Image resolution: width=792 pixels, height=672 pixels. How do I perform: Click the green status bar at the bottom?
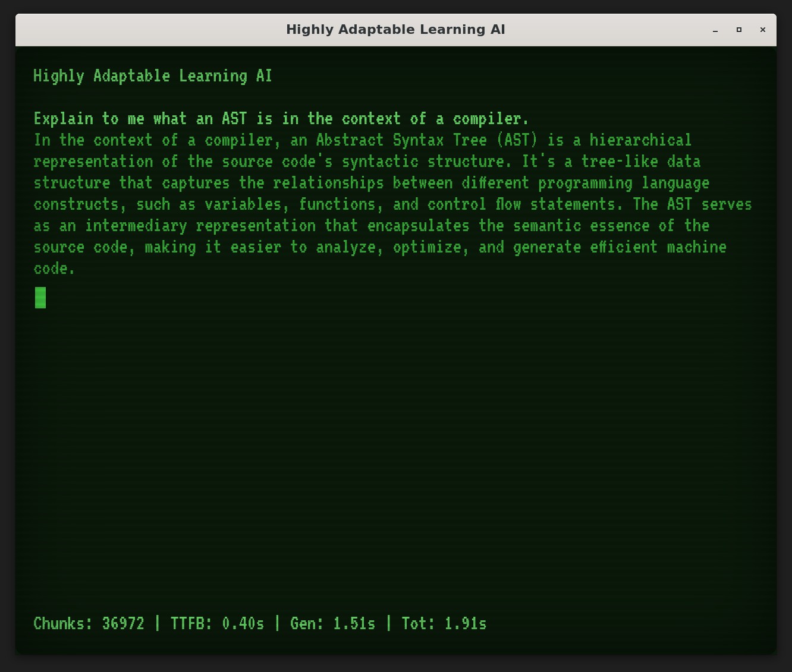[260, 623]
